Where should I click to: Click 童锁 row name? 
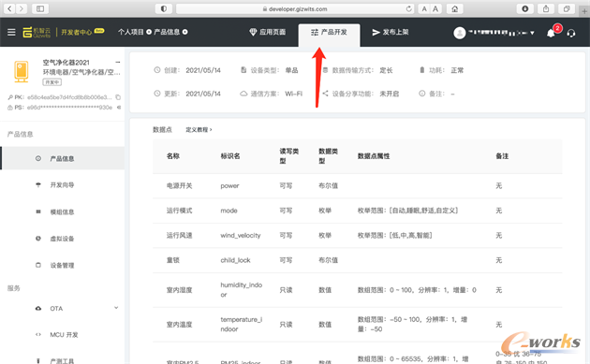click(x=173, y=260)
